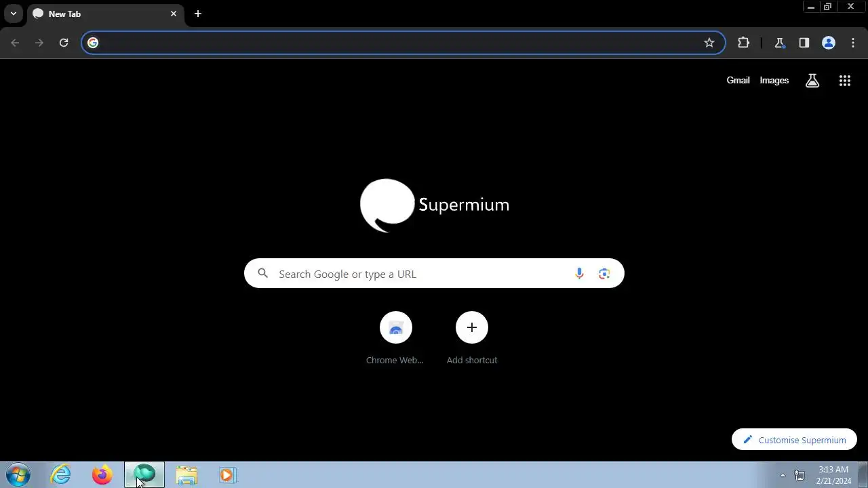
Task: Search by image with the lens icon
Action: (x=604, y=273)
